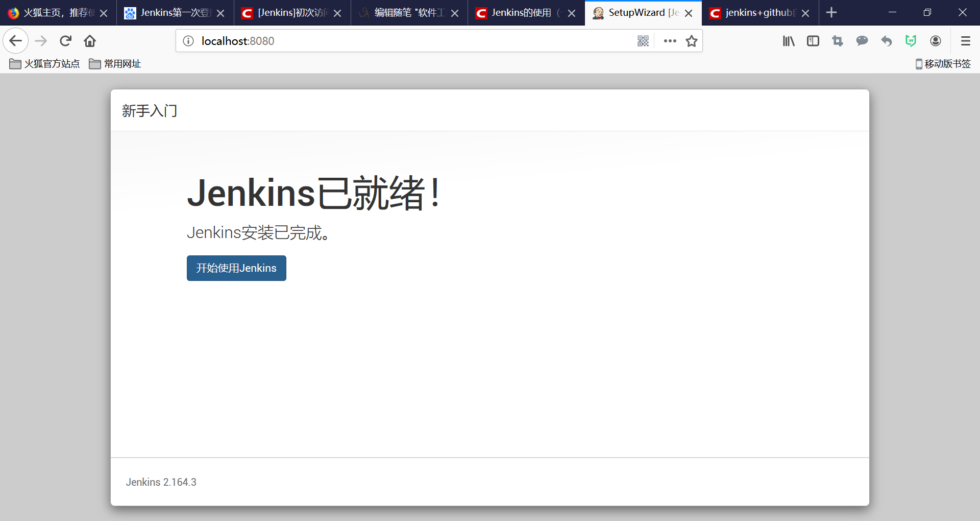This screenshot has height=521, width=980.
Task: Go to the Firefox home page
Action: pos(90,41)
